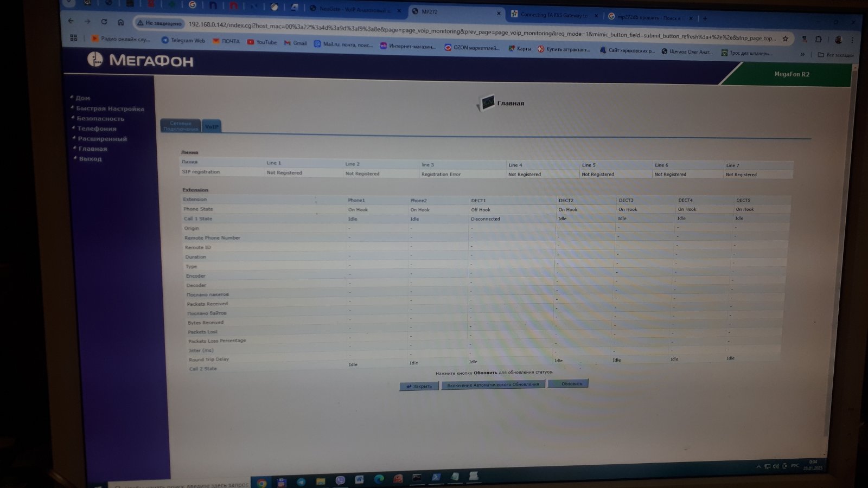Show more bookmarks with the chevron

click(x=802, y=54)
